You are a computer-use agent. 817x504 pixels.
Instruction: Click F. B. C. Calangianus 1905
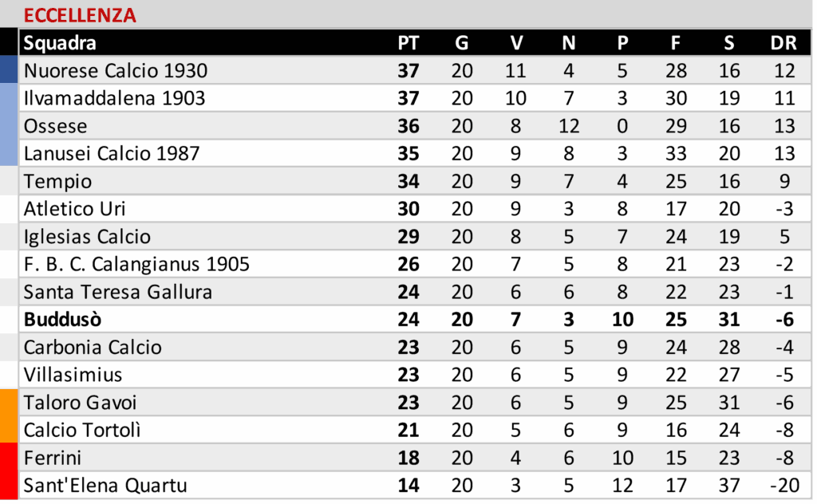[x=136, y=264]
